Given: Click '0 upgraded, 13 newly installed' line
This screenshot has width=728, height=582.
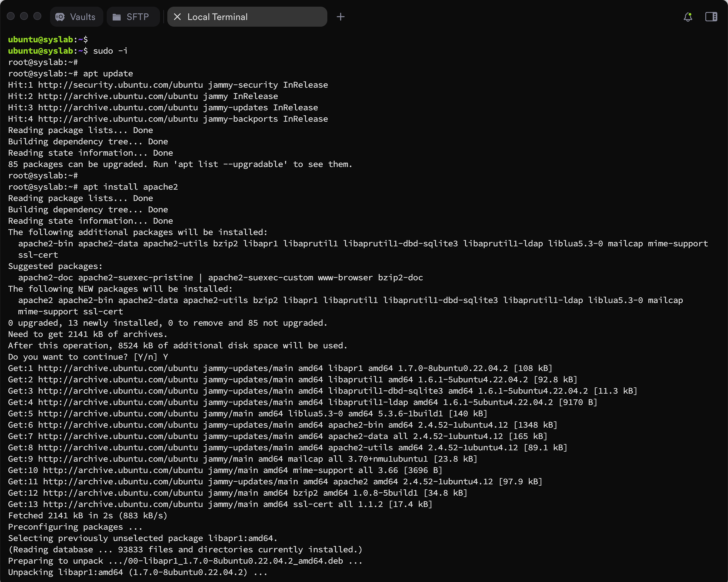Looking at the screenshot, I should click(x=168, y=323).
